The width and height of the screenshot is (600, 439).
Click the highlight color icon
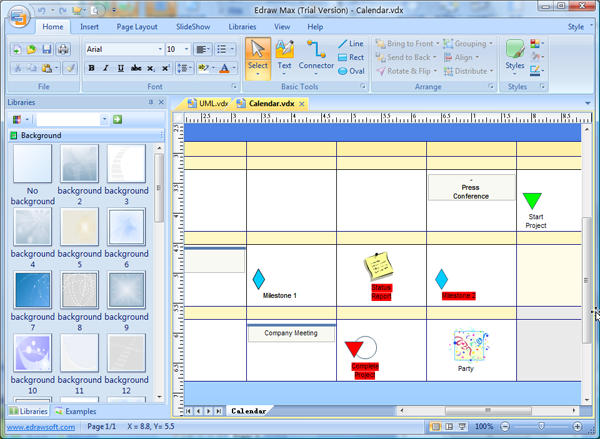tap(203, 68)
